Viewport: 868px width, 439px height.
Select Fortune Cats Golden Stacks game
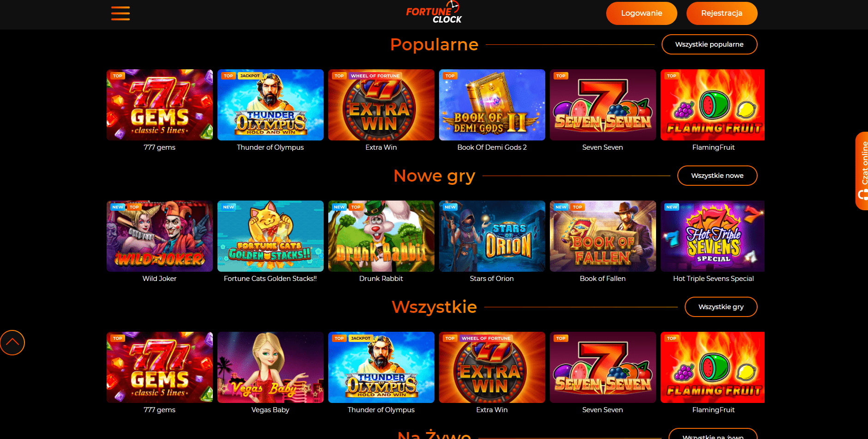270,236
